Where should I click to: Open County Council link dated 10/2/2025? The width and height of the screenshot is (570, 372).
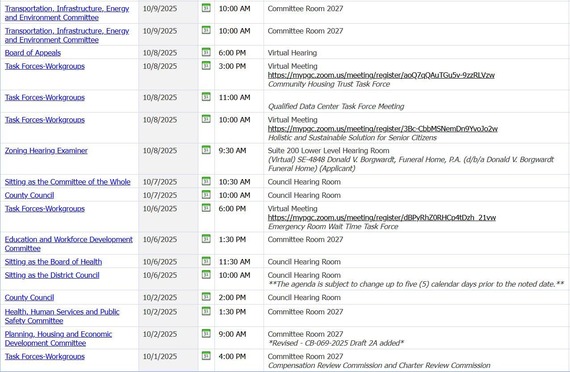pos(29,297)
